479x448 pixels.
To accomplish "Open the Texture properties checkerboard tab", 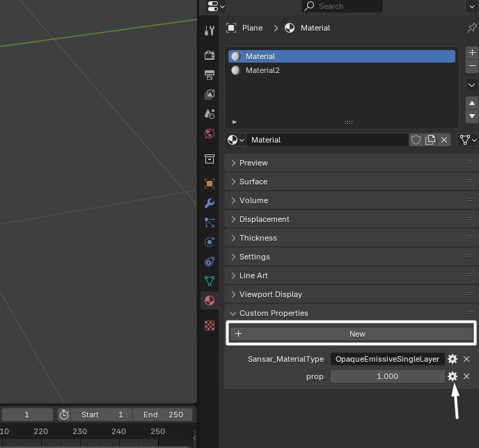I will (210, 325).
